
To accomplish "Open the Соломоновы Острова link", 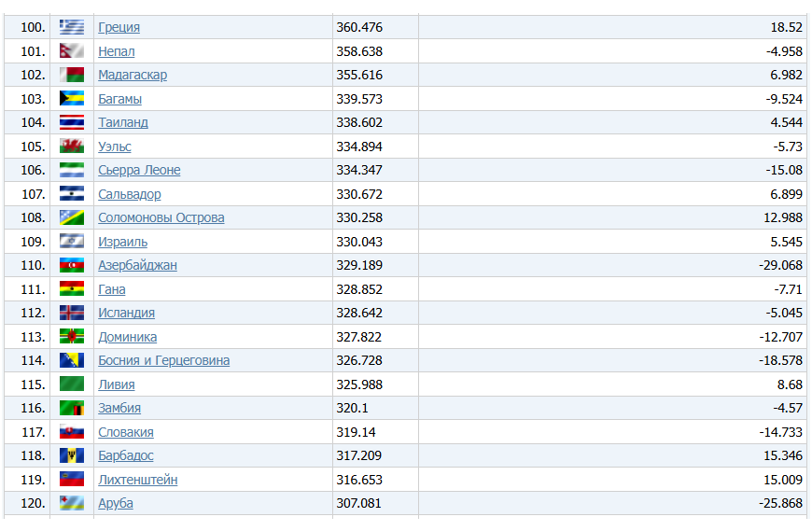I will (x=161, y=217).
